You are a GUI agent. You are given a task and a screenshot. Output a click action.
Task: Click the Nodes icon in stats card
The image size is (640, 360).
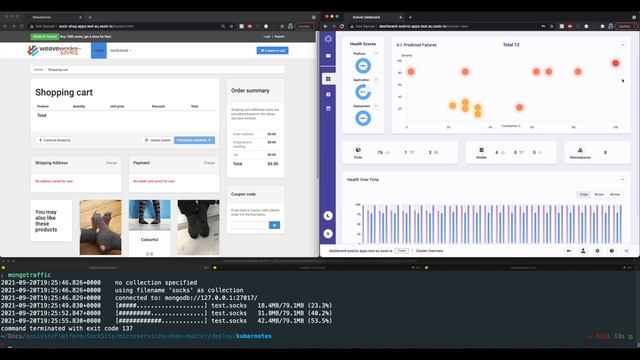(482, 150)
